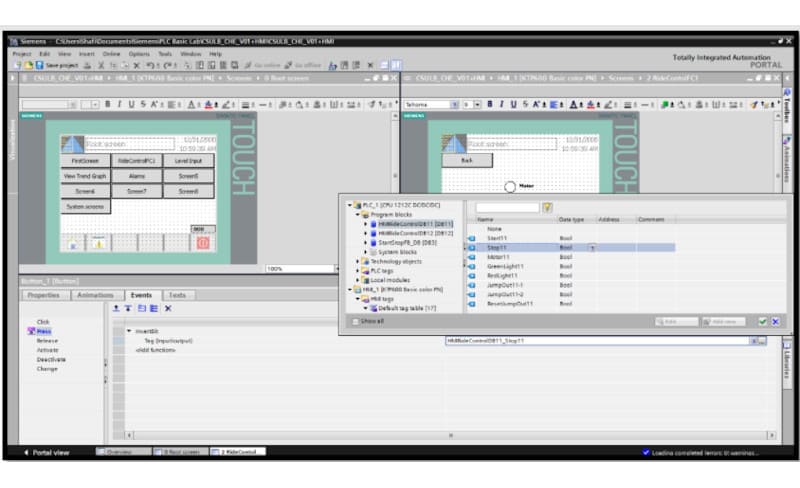This screenshot has width=800, height=488.
Task: Open font size dropdown in RideControl editor
Action: click(x=478, y=105)
